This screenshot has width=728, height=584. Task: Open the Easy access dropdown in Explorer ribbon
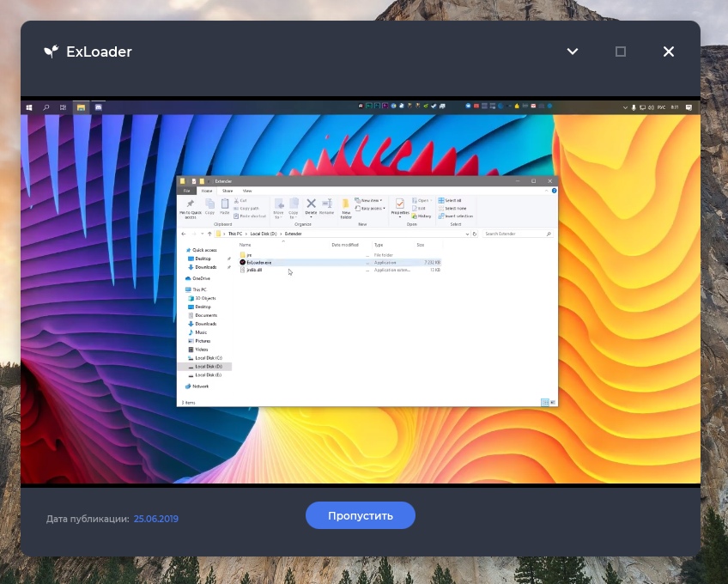tap(370, 209)
